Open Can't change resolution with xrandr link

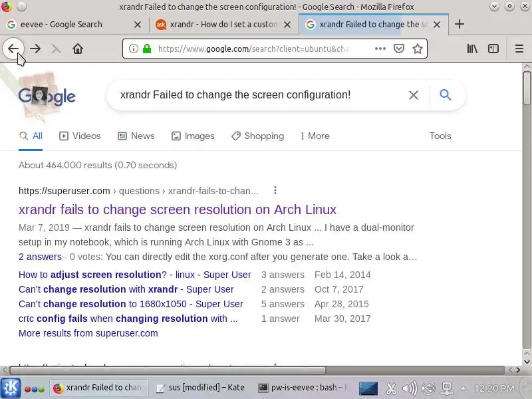click(x=126, y=289)
